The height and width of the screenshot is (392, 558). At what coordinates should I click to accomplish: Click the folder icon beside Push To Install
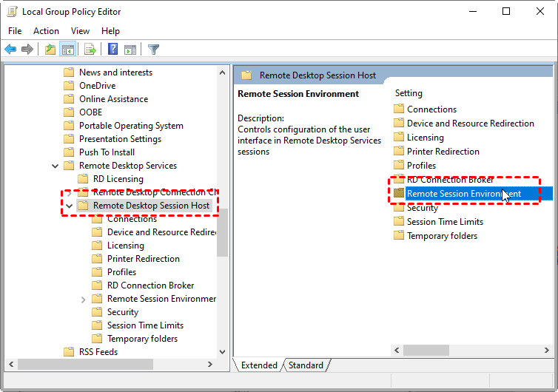[69, 152]
